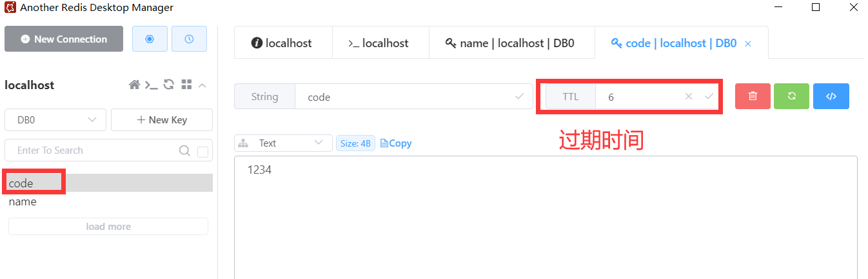Close the code | localhost | DB0 tab
Screen dimensions: 868x279
point(748,44)
